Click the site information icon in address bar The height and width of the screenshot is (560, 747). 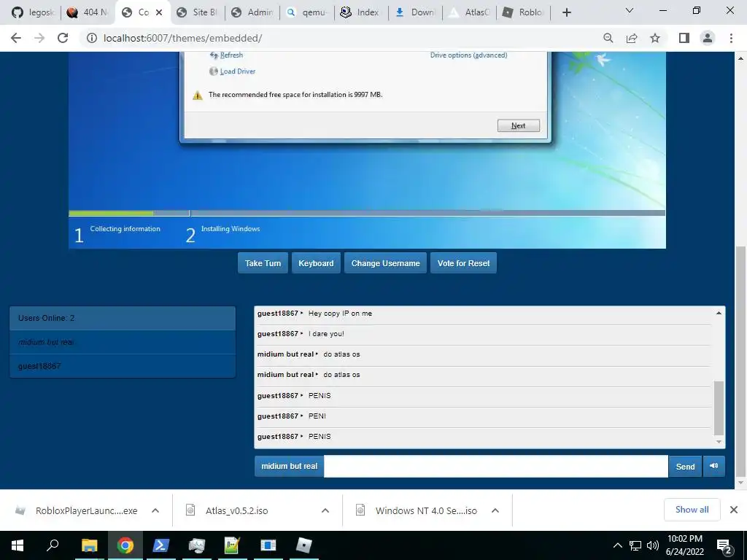[91, 38]
